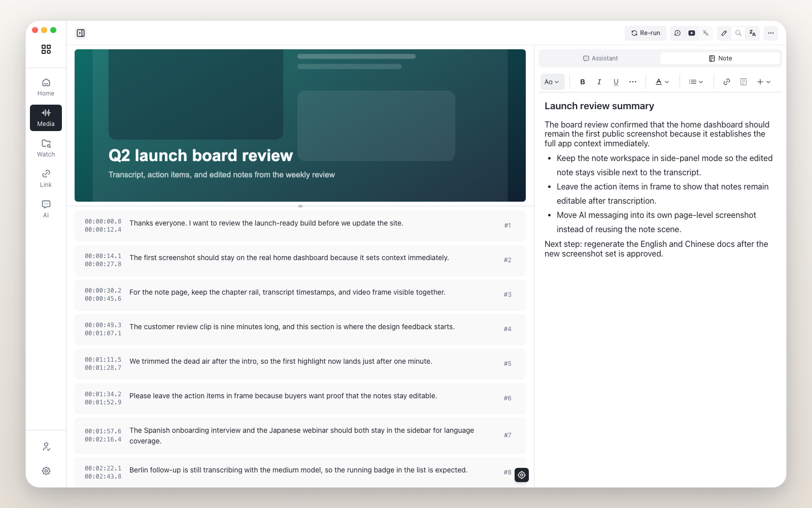Select segment 'Please leave the action items in frame'

300,398
